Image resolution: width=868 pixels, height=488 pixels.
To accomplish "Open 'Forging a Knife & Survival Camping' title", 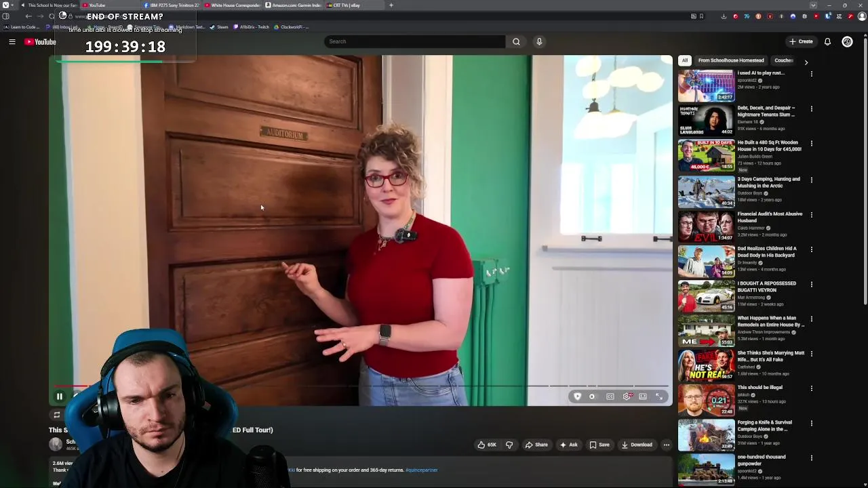I will point(764,426).
